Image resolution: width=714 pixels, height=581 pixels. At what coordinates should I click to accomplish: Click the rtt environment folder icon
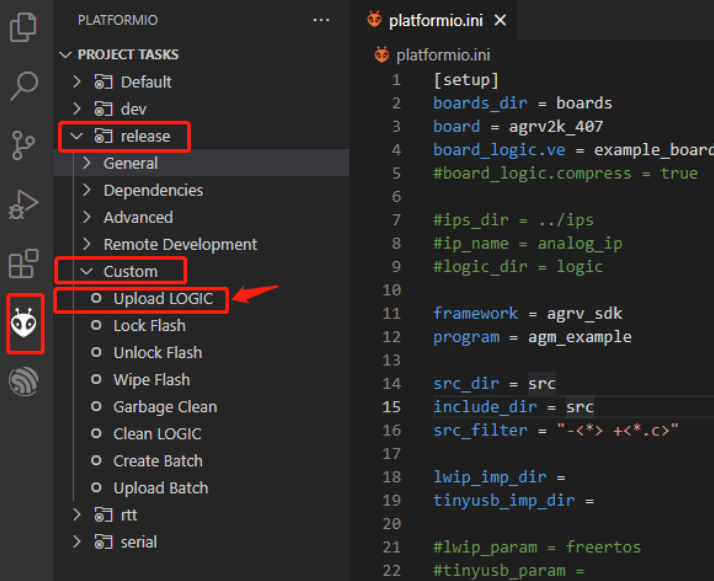[x=103, y=515]
